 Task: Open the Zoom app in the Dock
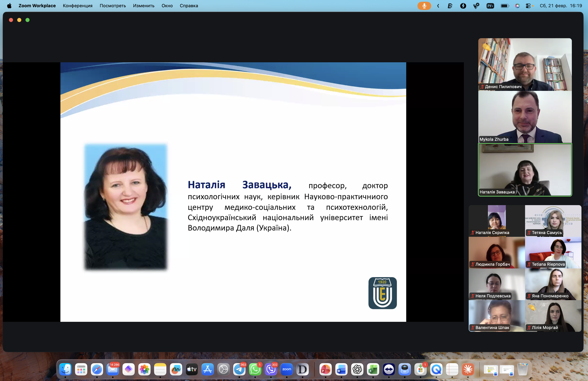[x=287, y=369]
